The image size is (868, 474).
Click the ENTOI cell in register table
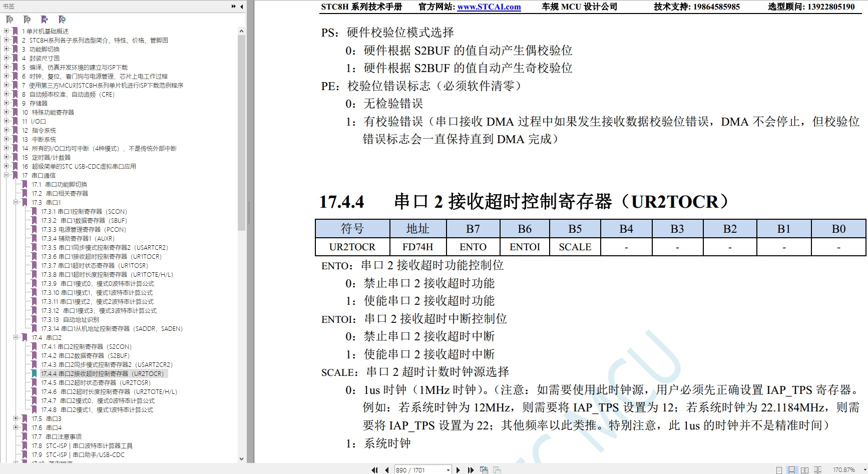coord(525,247)
